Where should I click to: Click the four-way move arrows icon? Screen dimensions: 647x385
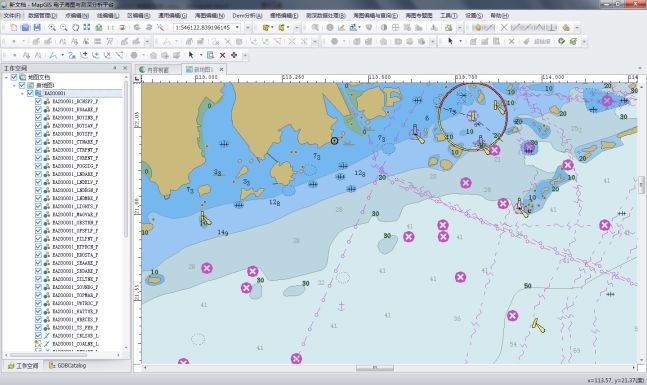(234, 55)
